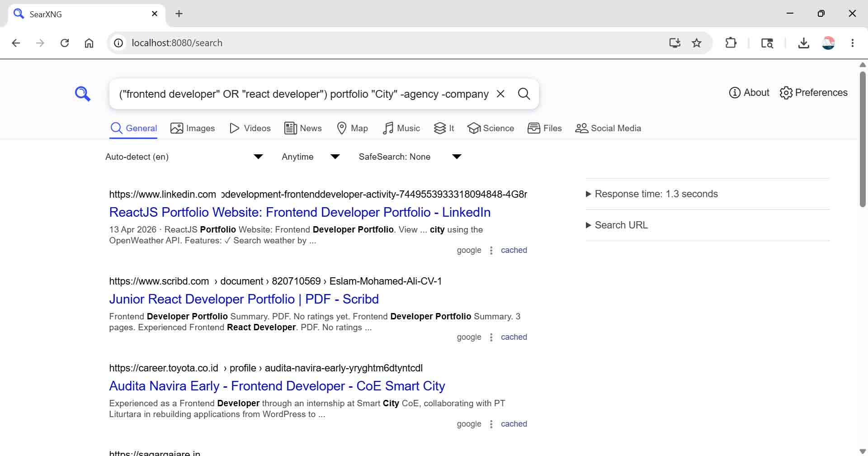The height and width of the screenshot is (456, 868).
Task: Bookmark this page with star icon
Action: pyautogui.click(x=697, y=43)
